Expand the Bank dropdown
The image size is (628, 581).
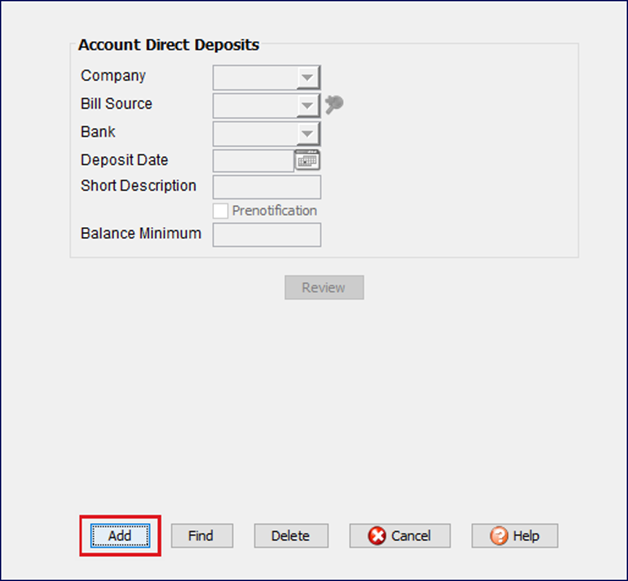[308, 134]
